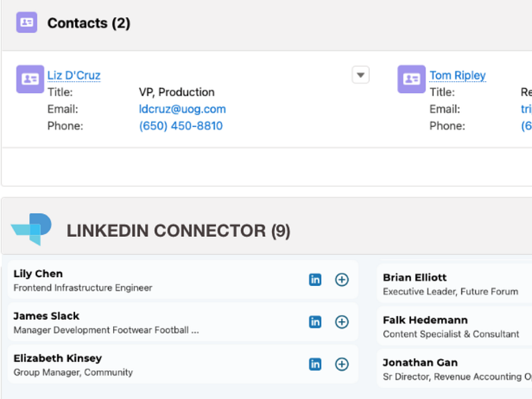
Task: Click the Contacts header icon
Action: [x=27, y=23]
